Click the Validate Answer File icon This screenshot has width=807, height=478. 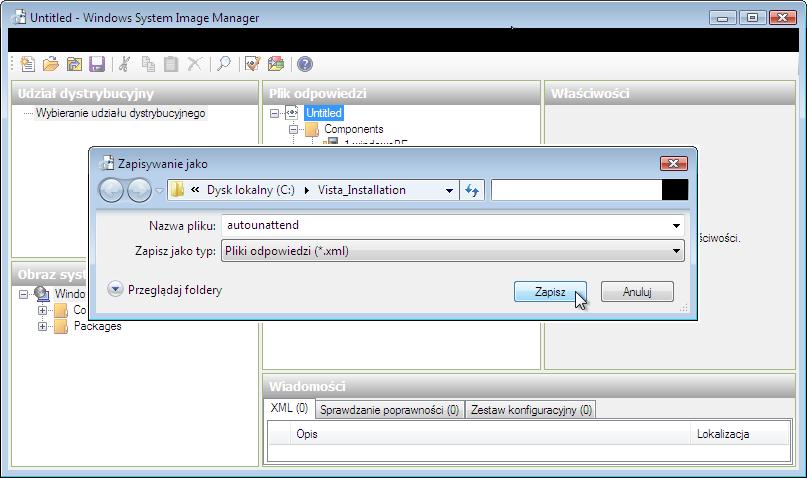pyautogui.click(x=252, y=64)
